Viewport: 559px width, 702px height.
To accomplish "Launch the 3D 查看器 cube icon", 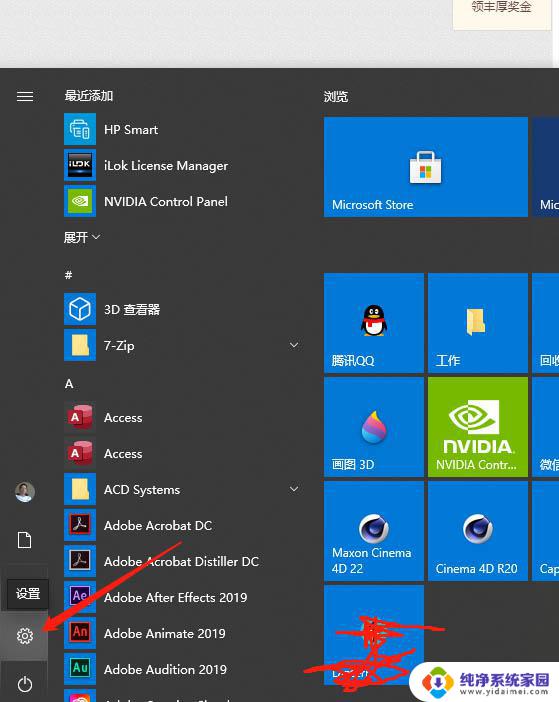I will coord(80,309).
